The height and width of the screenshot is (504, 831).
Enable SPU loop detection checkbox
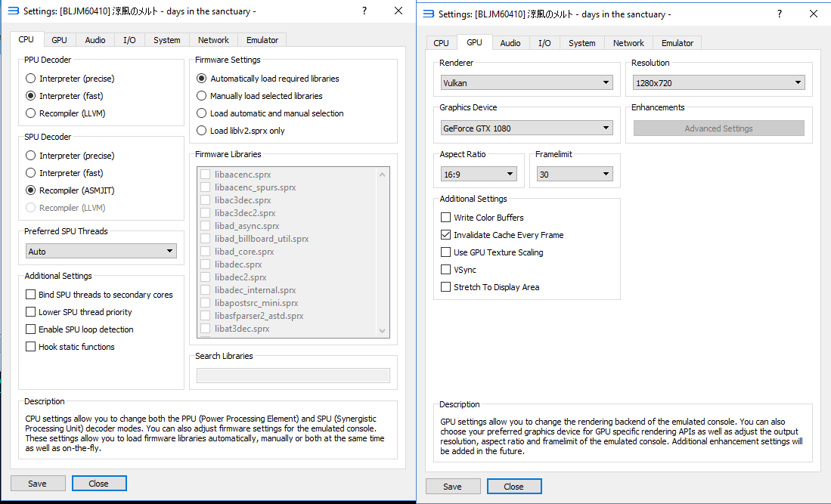coord(31,329)
